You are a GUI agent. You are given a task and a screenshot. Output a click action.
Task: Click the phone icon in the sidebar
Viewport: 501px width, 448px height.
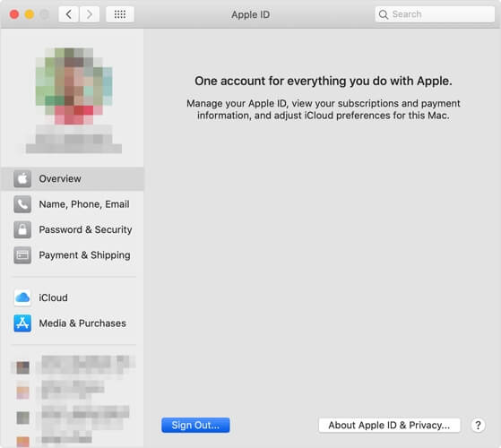22,204
